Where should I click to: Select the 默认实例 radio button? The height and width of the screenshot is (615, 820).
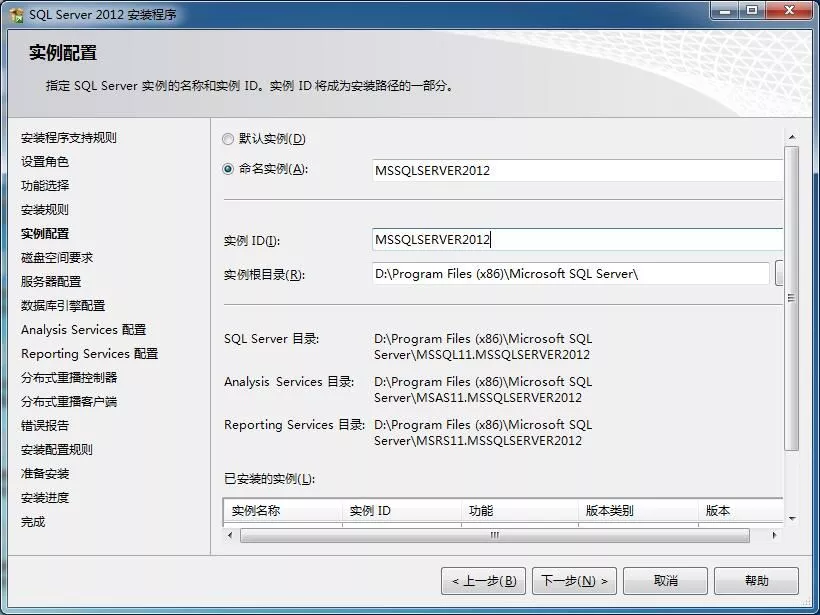pos(228,139)
